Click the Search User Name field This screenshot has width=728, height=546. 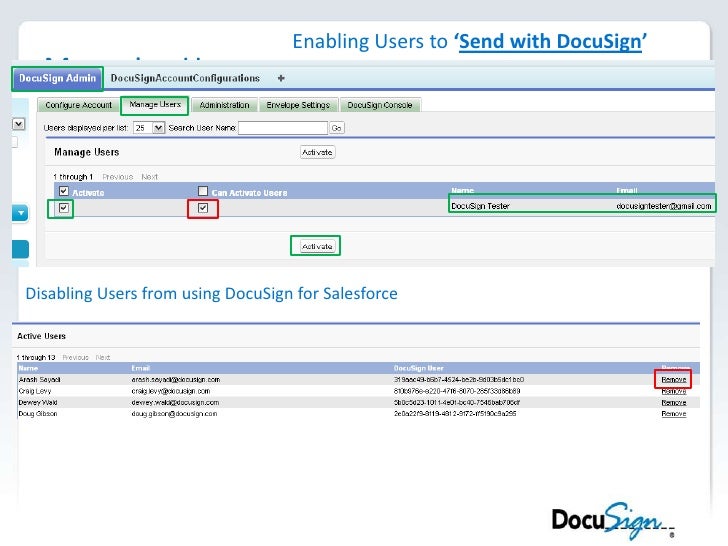pos(283,128)
